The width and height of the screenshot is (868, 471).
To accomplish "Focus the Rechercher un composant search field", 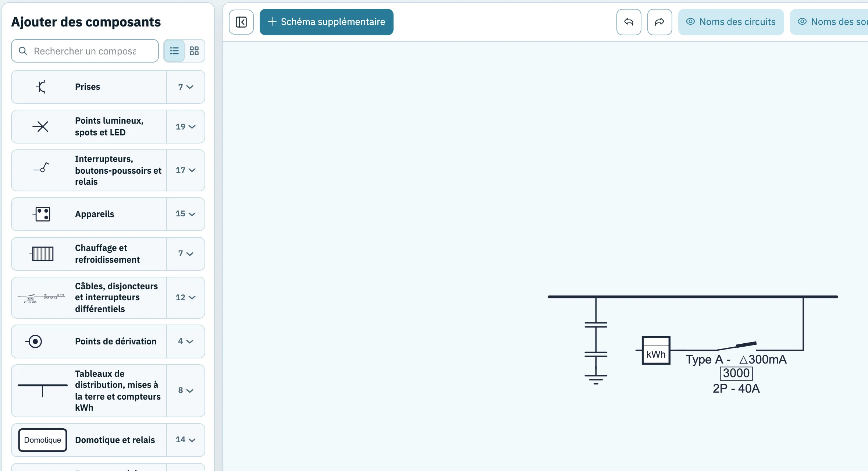I will (x=85, y=51).
